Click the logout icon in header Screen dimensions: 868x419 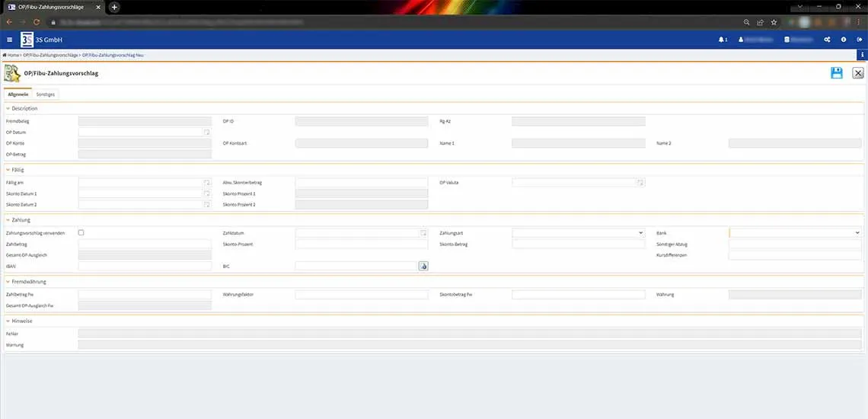860,40
